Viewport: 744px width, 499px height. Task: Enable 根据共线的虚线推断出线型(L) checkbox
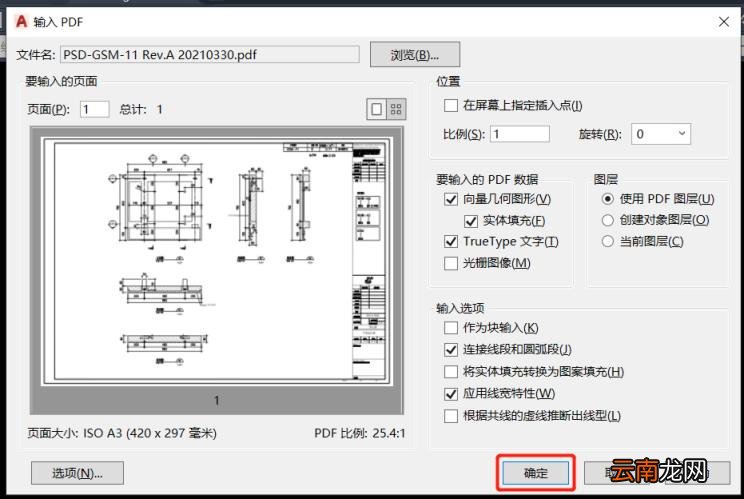450,416
